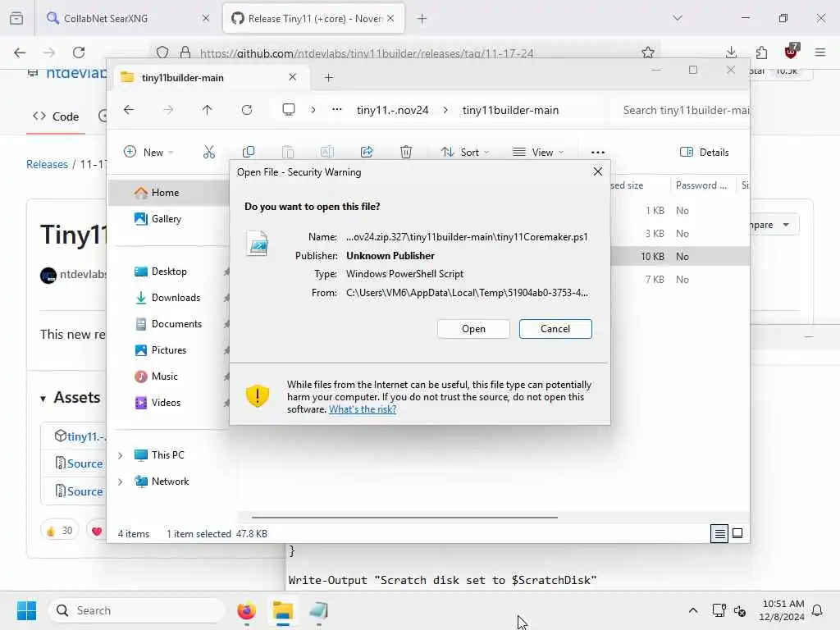The image size is (840, 630).
Task: Open browser Downloads panel icon
Action: (731, 52)
